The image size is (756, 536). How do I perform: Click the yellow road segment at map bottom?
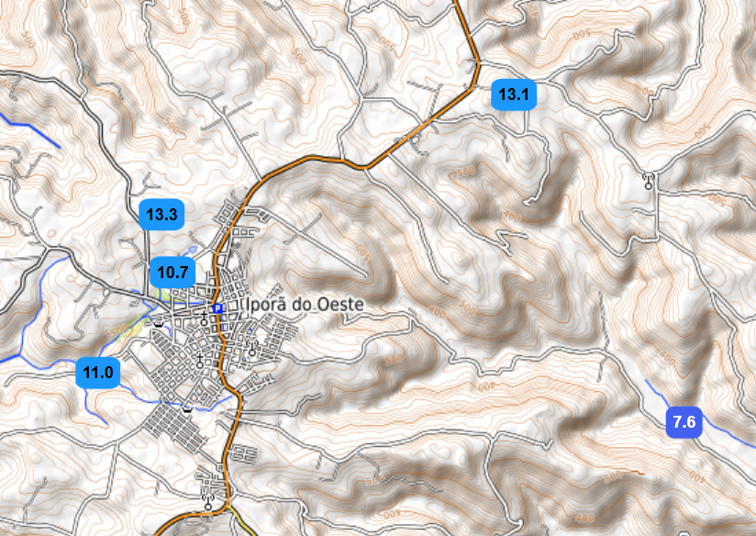click(x=240, y=520)
